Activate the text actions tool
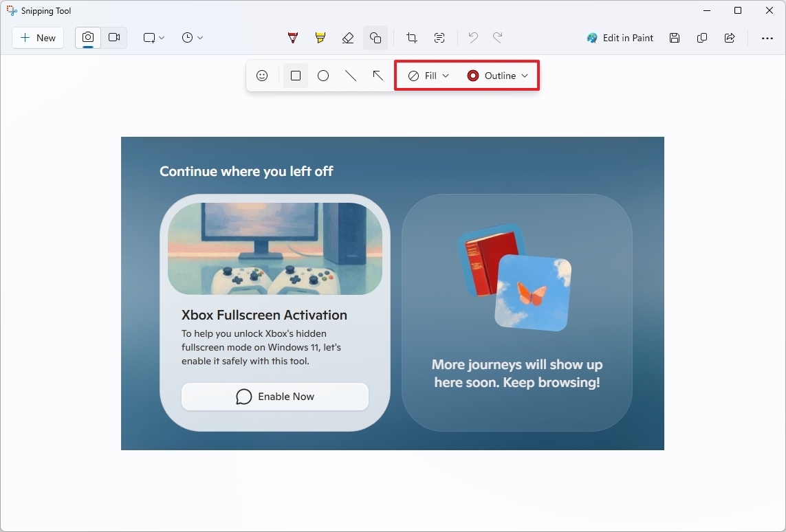The height and width of the screenshot is (532, 786). tap(439, 38)
